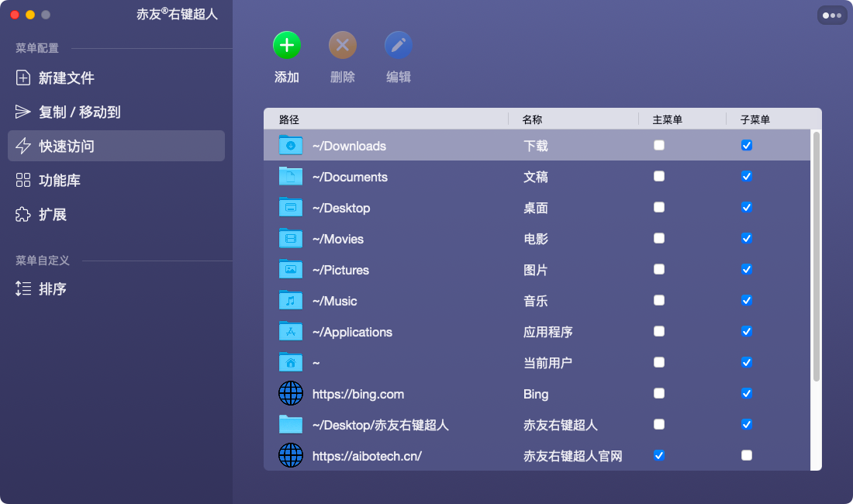853x504 pixels.
Task: Select the https://aibotech.cn/ path text
Action: pos(368,456)
